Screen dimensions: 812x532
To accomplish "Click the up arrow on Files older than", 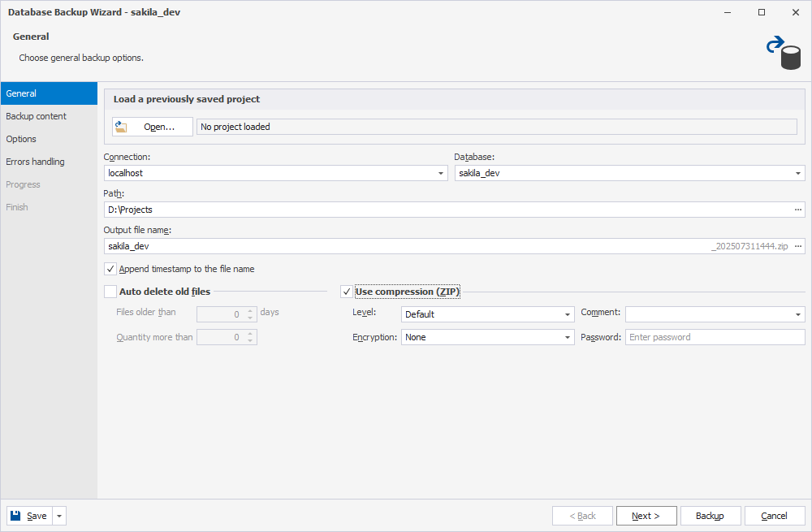I will pyautogui.click(x=249, y=309).
